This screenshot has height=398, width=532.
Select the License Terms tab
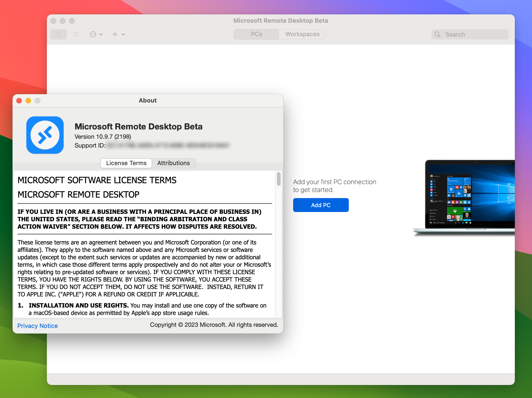click(126, 163)
